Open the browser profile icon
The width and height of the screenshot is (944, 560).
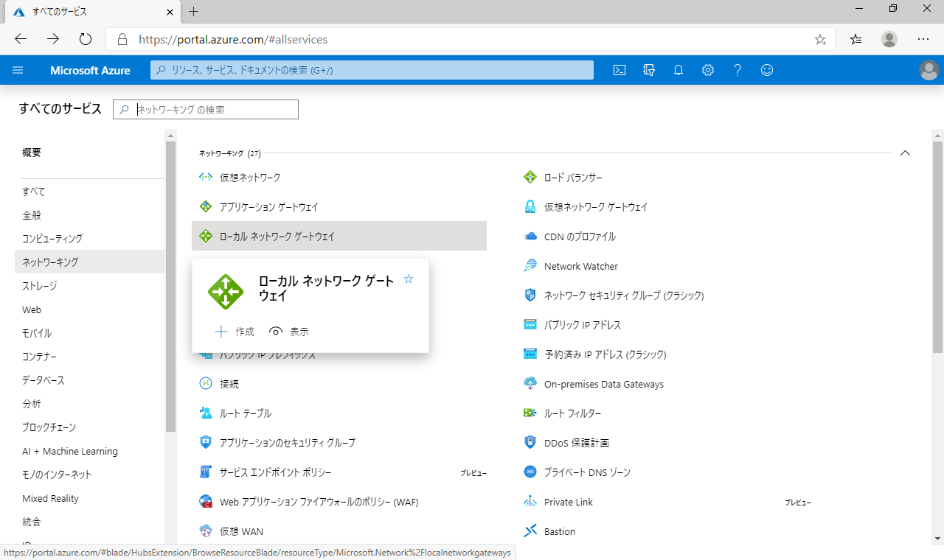[889, 40]
